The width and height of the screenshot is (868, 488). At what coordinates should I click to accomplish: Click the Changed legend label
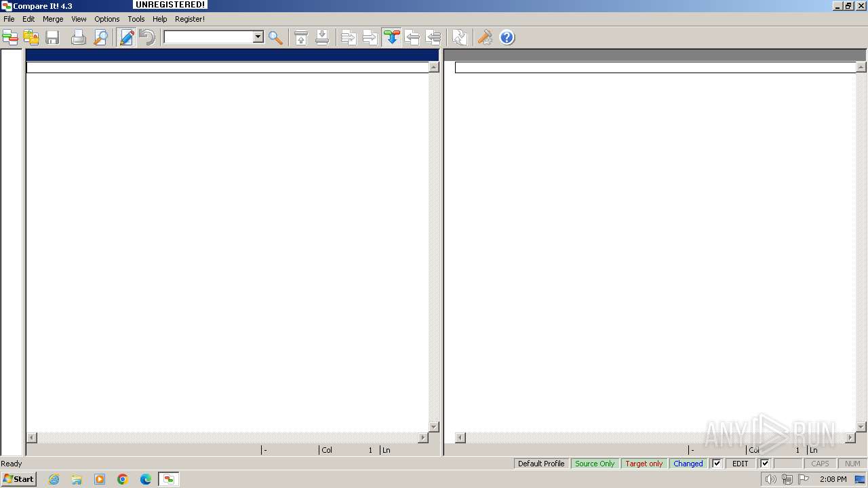(688, 464)
